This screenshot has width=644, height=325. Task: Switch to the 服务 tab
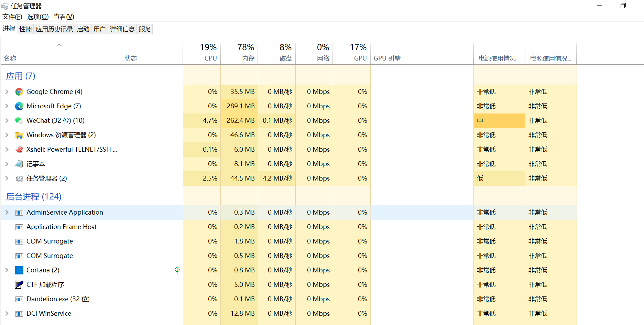145,29
